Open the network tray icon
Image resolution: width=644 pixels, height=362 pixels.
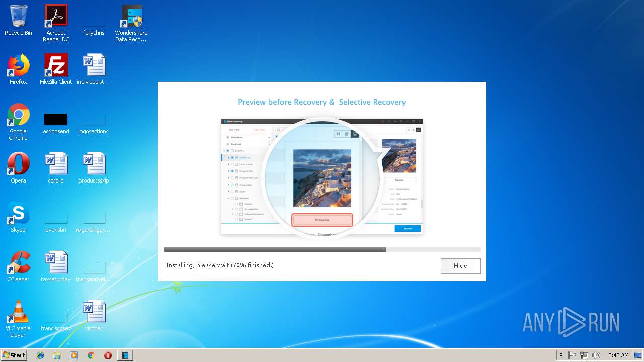tap(584, 355)
